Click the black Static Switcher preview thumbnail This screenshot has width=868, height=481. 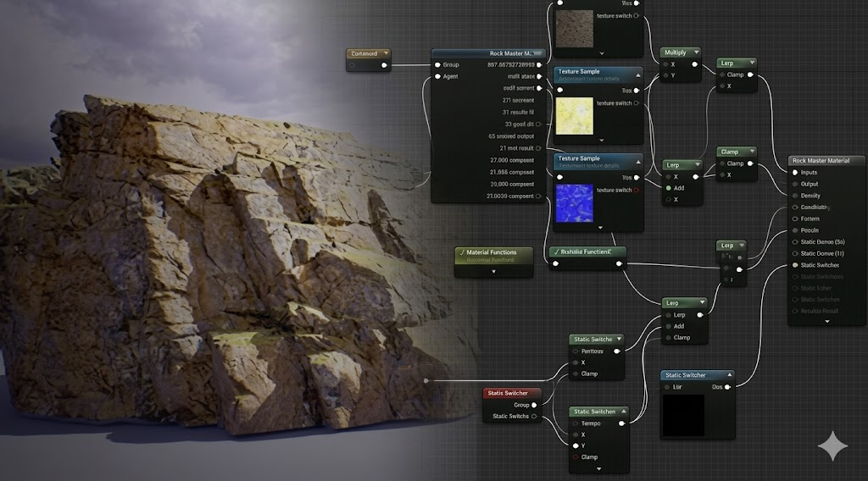coord(682,415)
